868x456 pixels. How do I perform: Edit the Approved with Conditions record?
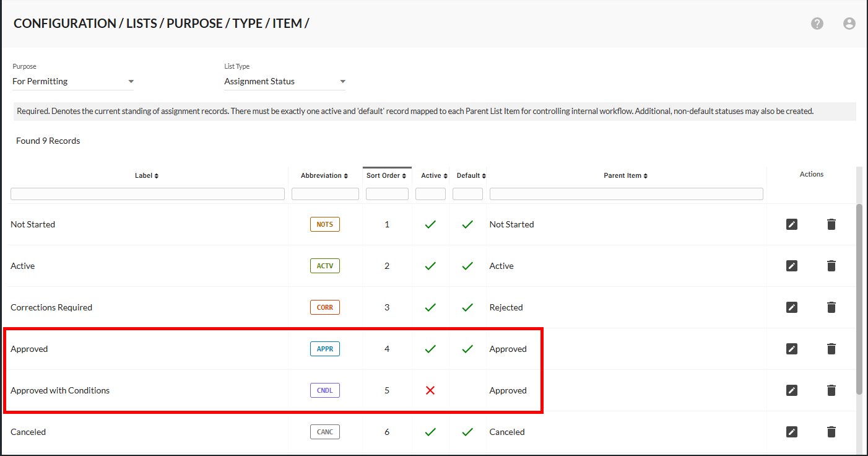pos(792,390)
